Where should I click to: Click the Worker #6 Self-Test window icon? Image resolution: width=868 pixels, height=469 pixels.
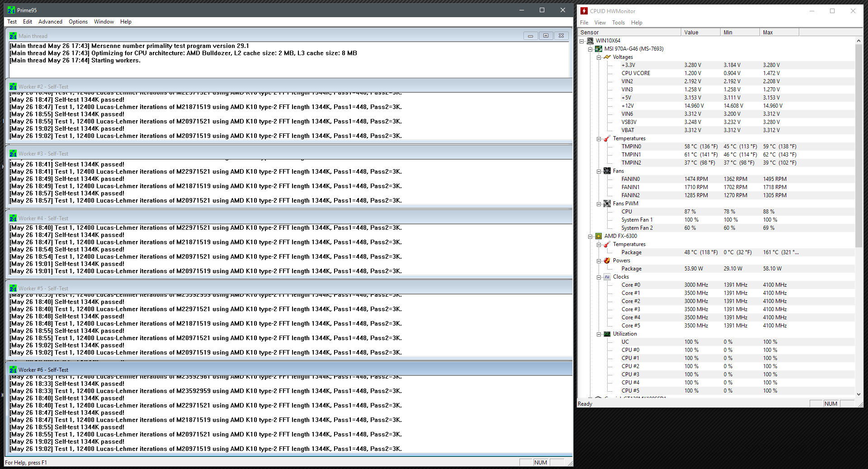point(13,370)
